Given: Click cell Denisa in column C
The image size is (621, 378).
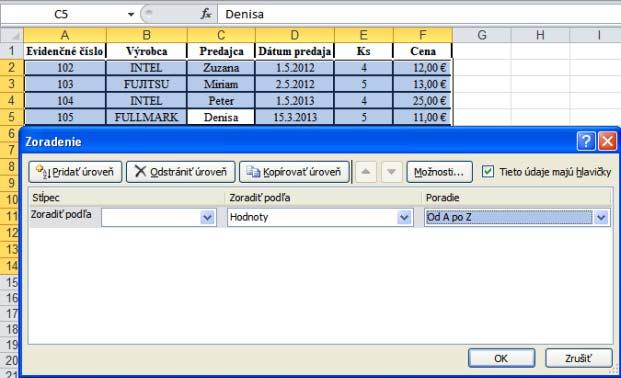Looking at the screenshot, I should coord(221,117).
